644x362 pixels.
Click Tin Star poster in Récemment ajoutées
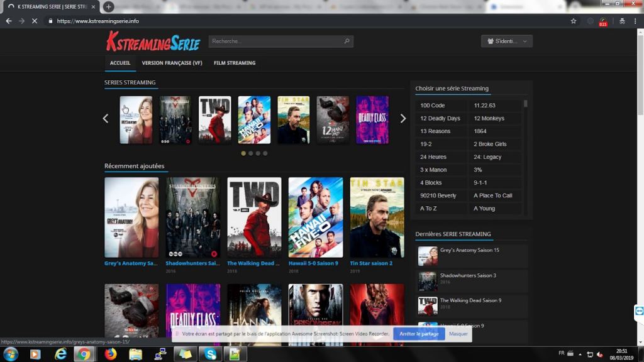(x=377, y=217)
